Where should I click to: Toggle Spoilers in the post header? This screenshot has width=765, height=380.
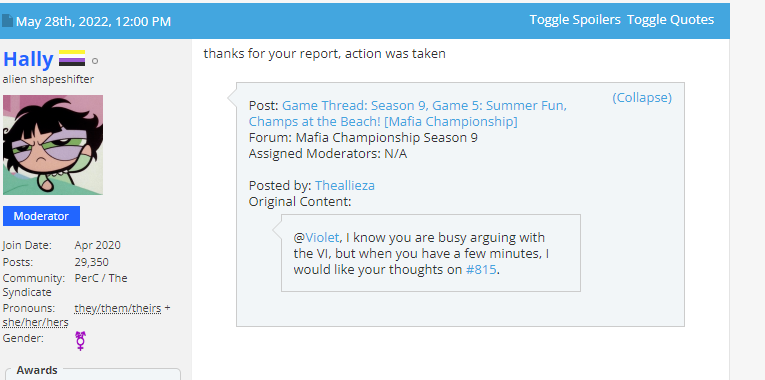575,20
